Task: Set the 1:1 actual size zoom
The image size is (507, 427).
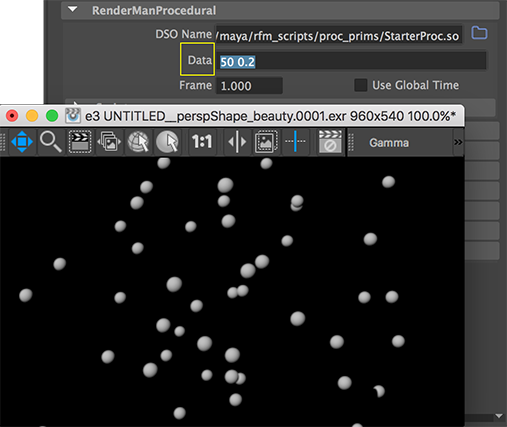Action: pos(202,142)
